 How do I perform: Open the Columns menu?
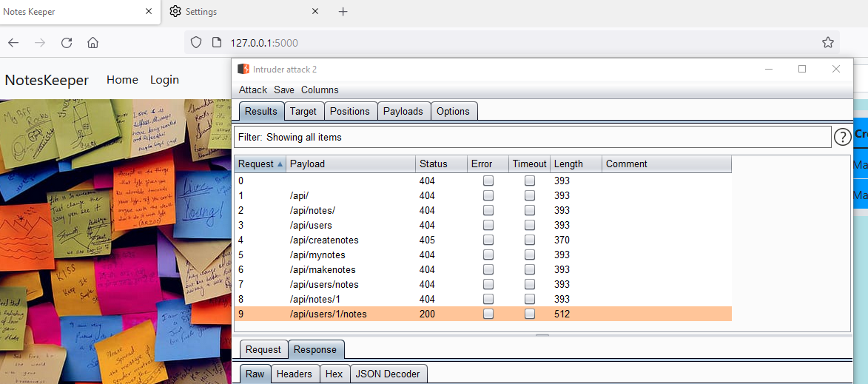[x=320, y=90]
